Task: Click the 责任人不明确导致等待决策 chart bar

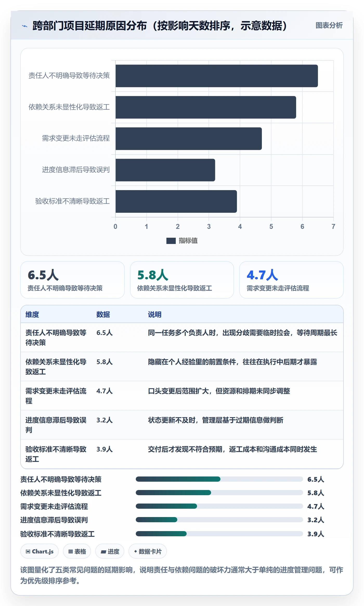Action: 217,76
